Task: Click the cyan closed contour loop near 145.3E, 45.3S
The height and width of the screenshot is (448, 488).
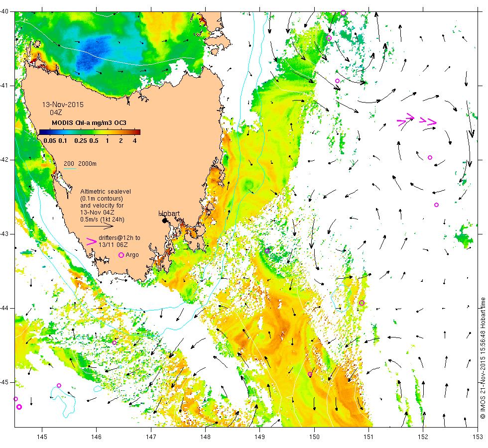Action: [x=64, y=402]
